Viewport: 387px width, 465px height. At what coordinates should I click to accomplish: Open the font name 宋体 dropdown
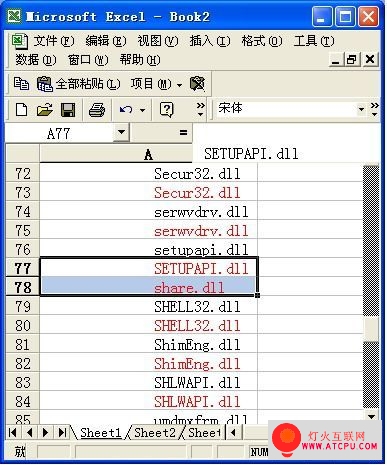point(361,109)
